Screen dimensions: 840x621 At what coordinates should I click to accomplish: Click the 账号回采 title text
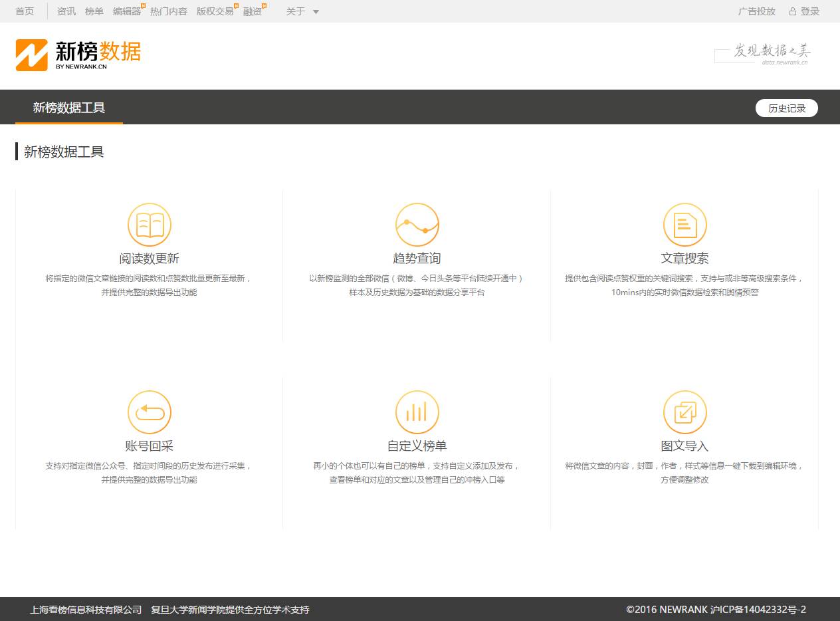coord(150,446)
